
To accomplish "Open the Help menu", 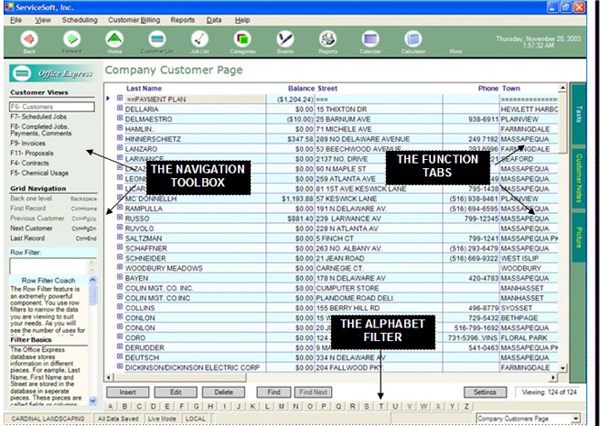I will pyautogui.click(x=242, y=20).
